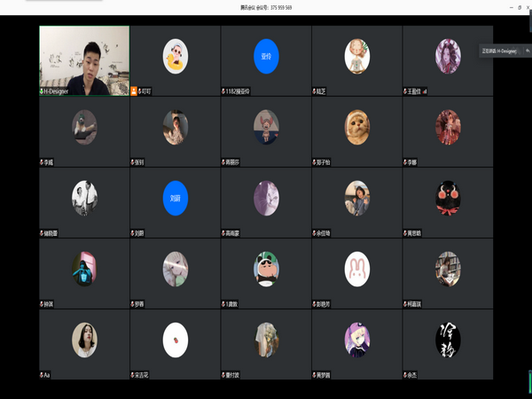Click the black bird avatar with red cheeks

[x=448, y=198]
